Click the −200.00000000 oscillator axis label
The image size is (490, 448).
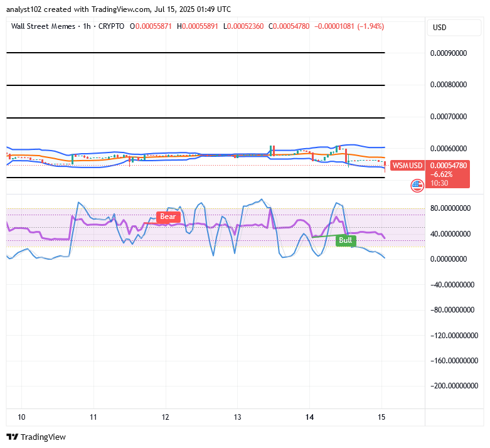pos(454,386)
